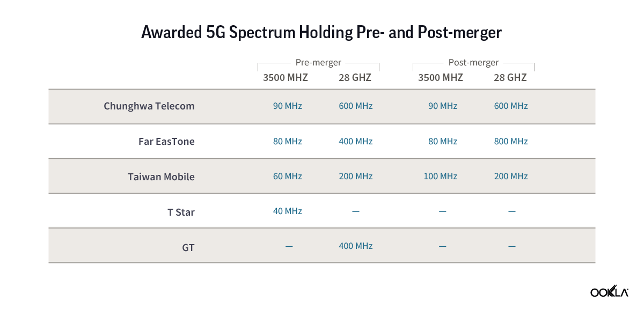Click Chunghwa Telecom's post-merger 90 MHz value
The image size is (644, 316).
(x=443, y=106)
